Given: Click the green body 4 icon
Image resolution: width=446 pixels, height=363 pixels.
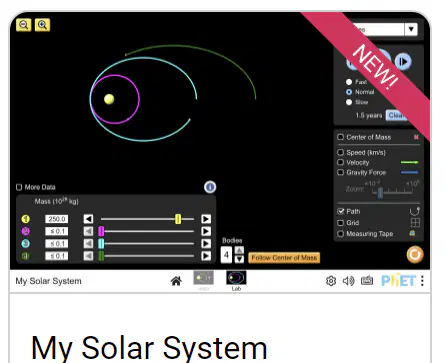Looking at the screenshot, I should 26,256.
